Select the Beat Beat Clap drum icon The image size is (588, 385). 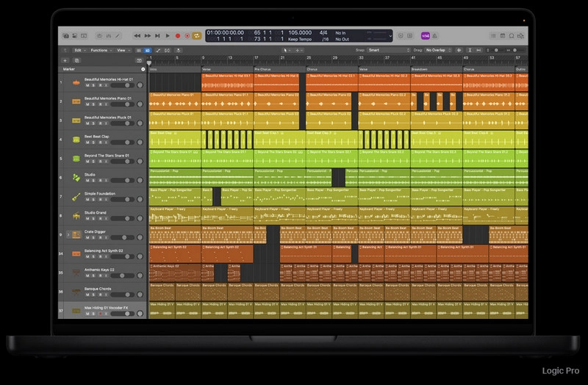(76, 139)
